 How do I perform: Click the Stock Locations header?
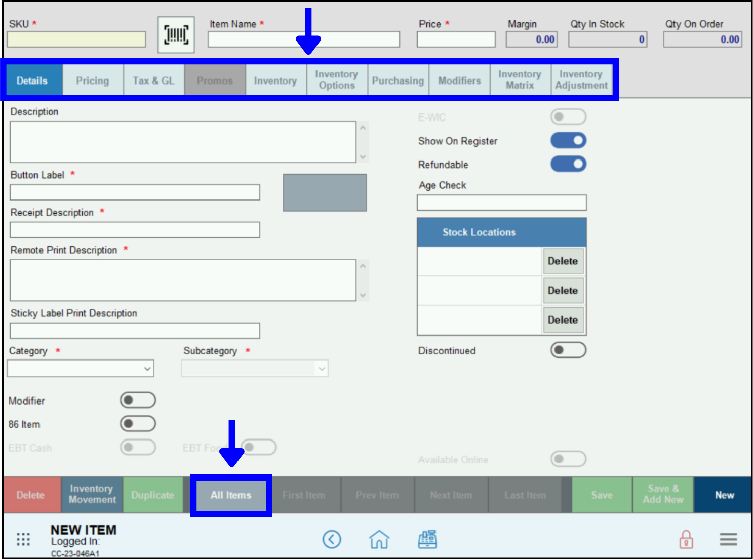click(502, 232)
